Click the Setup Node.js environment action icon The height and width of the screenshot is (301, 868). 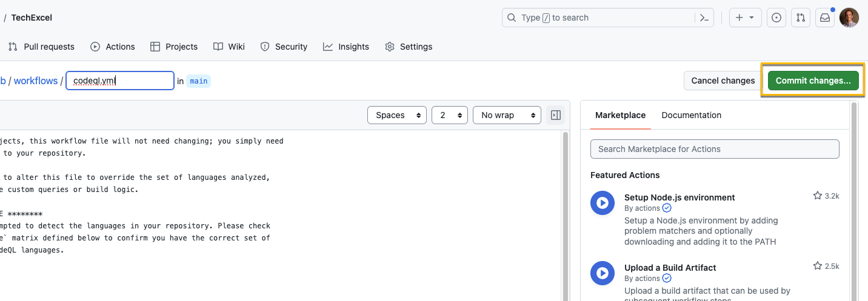603,203
